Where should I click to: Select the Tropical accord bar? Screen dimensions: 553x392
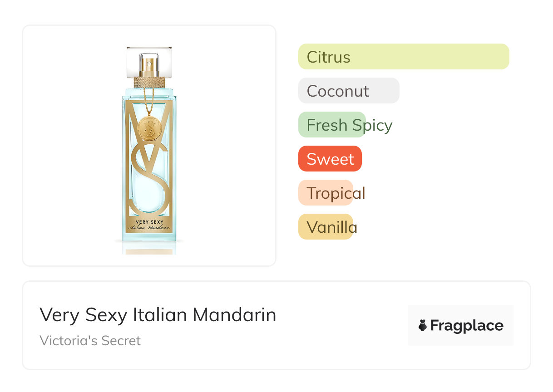326,193
